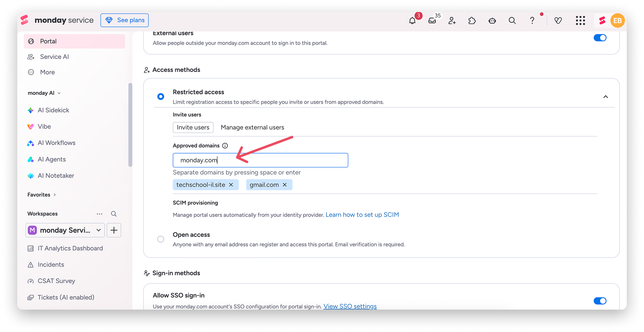This screenshot has width=644, height=332.
Task: Click the Access methods heading
Action: point(176,70)
